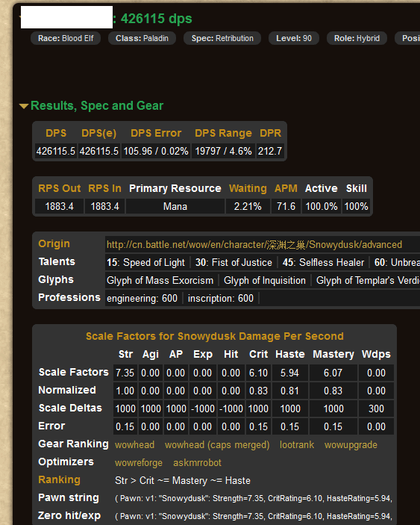This screenshot has width=420, height=525.
Task: Click the 30: Fist of Justice talent
Action: click(233, 263)
